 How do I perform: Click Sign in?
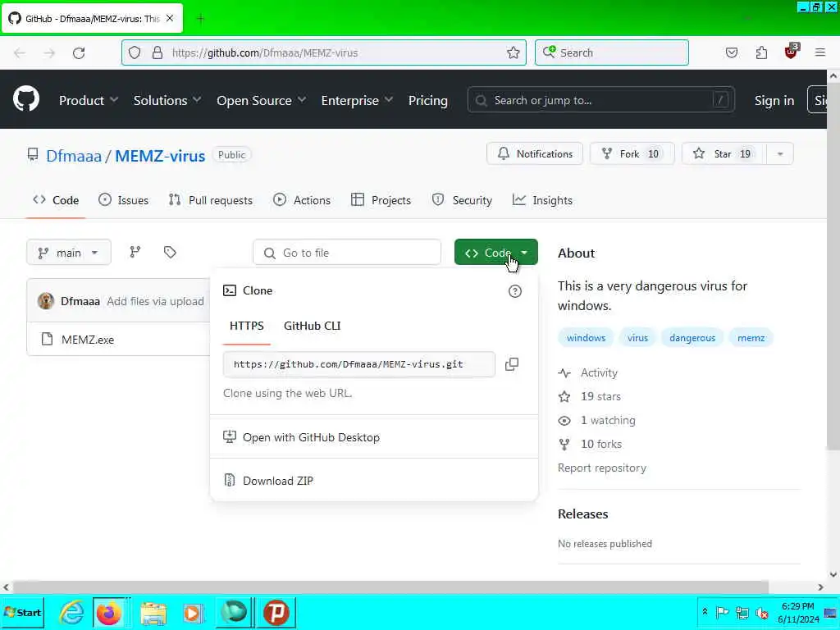[x=774, y=100]
